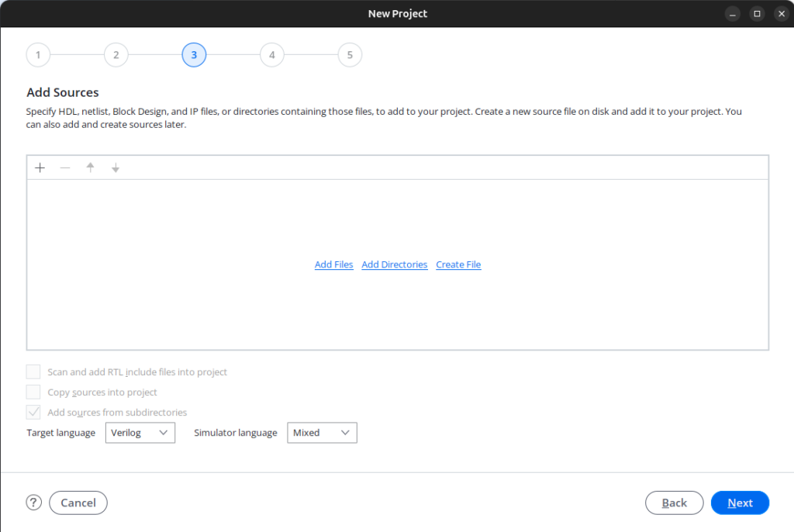Go to wizard step 1 circle
The width and height of the screenshot is (794, 532).
pyautogui.click(x=38, y=55)
